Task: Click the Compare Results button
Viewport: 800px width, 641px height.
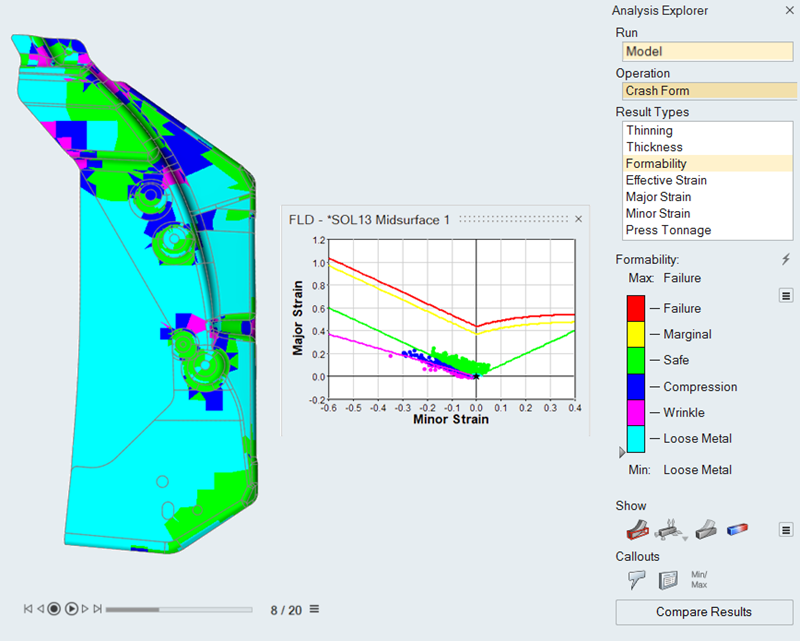Action: coord(705,612)
